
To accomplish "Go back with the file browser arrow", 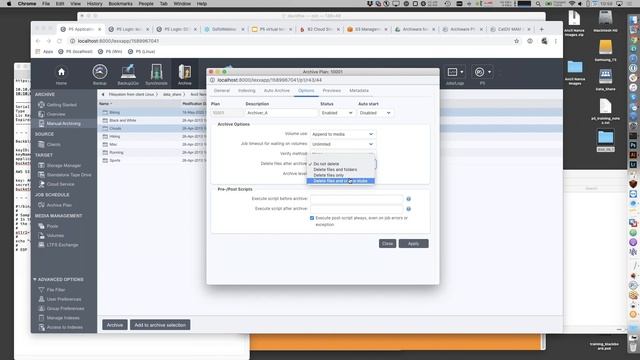I will 103,94.
